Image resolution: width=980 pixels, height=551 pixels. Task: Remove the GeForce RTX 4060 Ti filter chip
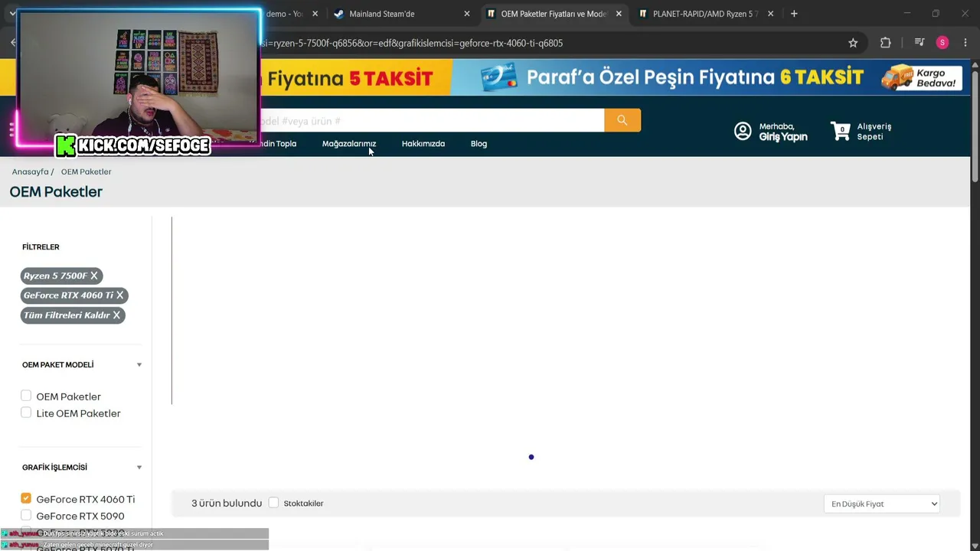pyautogui.click(x=119, y=295)
